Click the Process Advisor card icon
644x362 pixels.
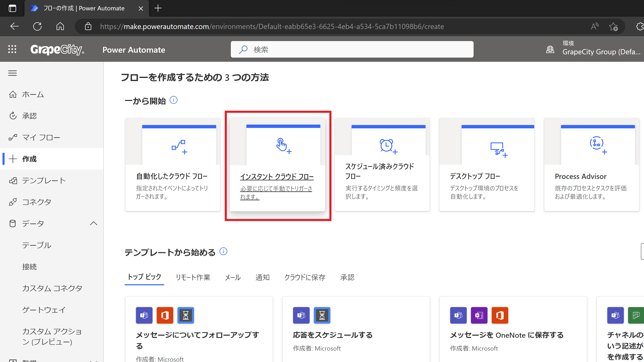598,145
